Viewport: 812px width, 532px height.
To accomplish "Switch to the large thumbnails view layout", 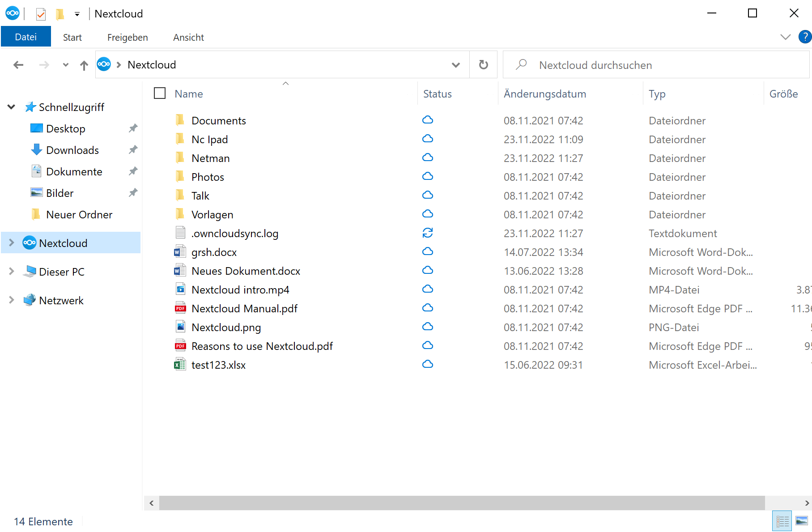I will 801,521.
